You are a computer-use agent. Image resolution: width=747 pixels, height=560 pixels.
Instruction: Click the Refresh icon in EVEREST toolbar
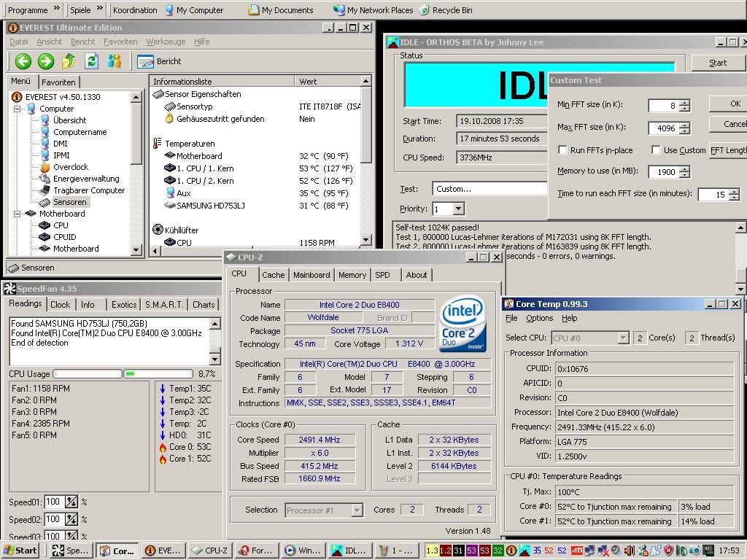(x=91, y=61)
